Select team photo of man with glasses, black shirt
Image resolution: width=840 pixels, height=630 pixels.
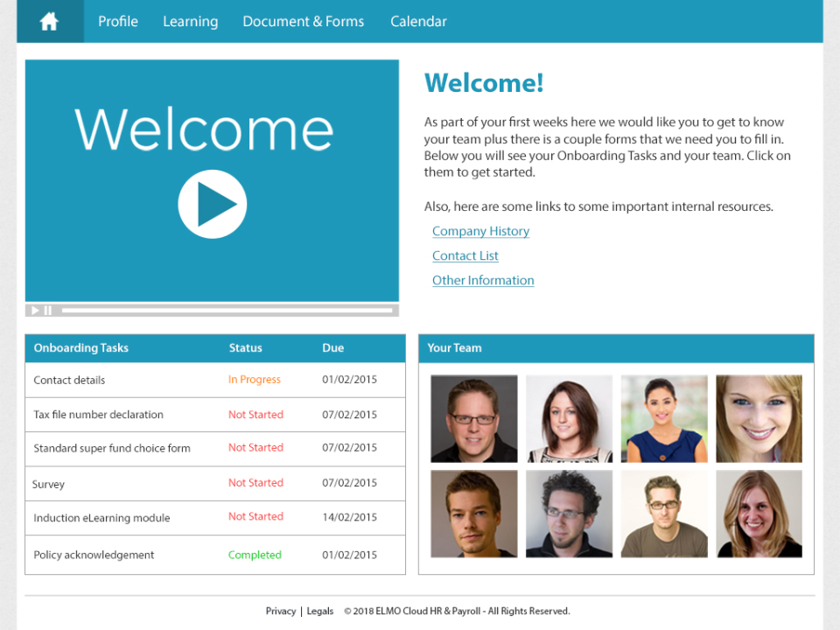tap(474, 419)
